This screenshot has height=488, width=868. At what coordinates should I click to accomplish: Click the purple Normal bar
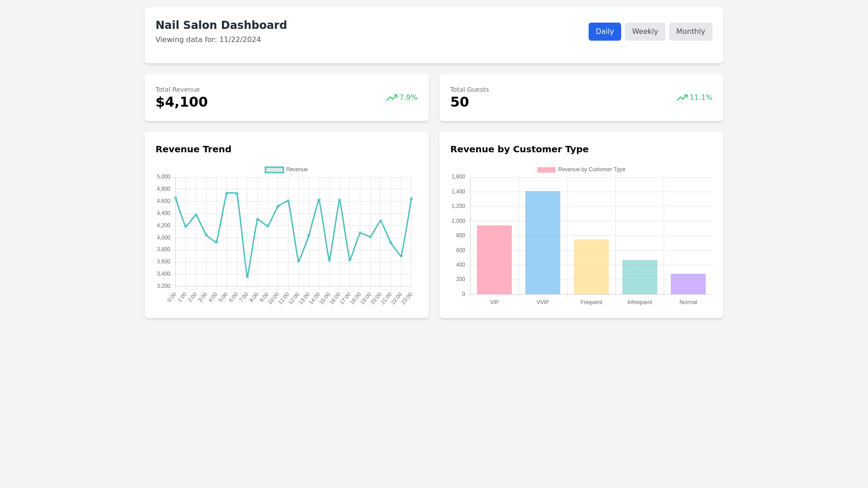(x=688, y=284)
